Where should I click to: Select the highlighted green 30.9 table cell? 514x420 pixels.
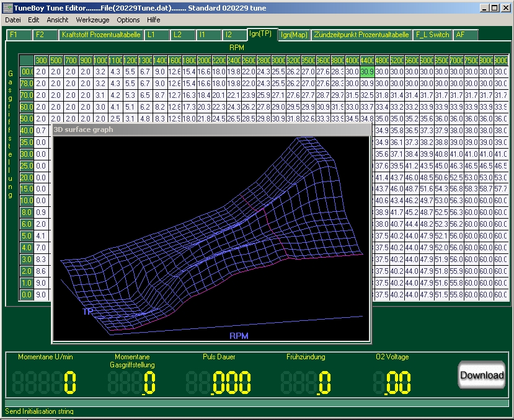pos(367,72)
